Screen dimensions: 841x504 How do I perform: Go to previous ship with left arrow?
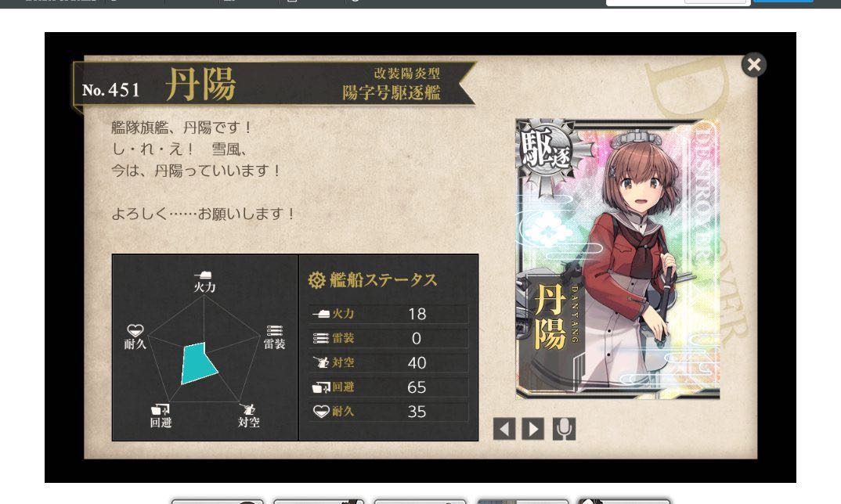pyautogui.click(x=504, y=429)
